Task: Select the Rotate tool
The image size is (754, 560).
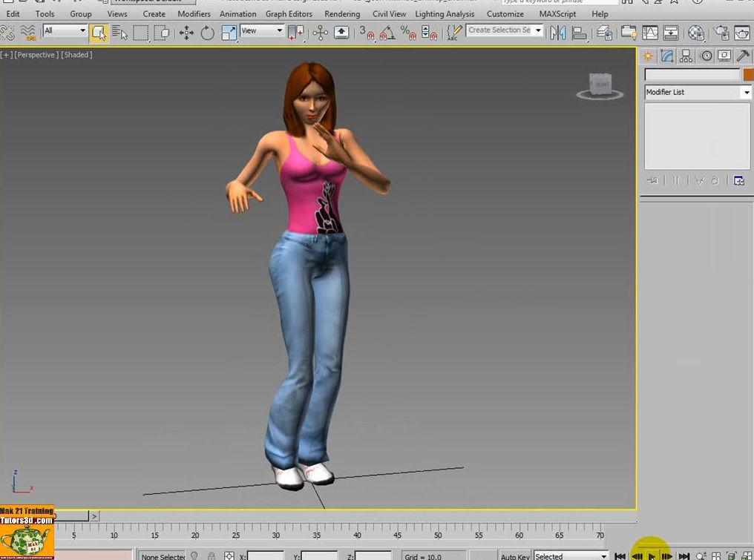Action: (x=207, y=33)
